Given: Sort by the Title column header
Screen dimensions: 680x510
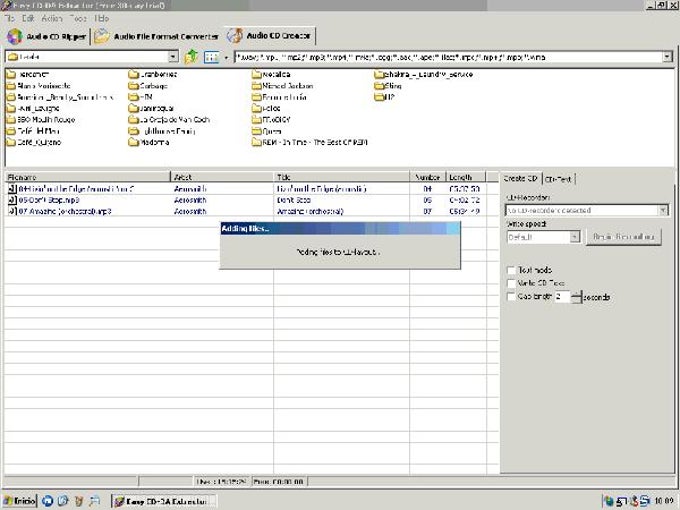Looking at the screenshot, I should point(342,177).
